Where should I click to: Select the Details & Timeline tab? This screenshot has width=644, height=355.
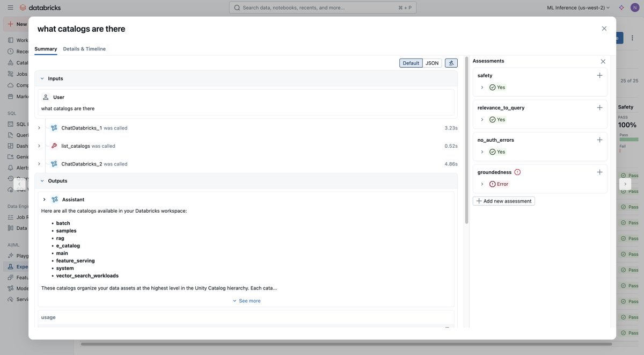84,49
